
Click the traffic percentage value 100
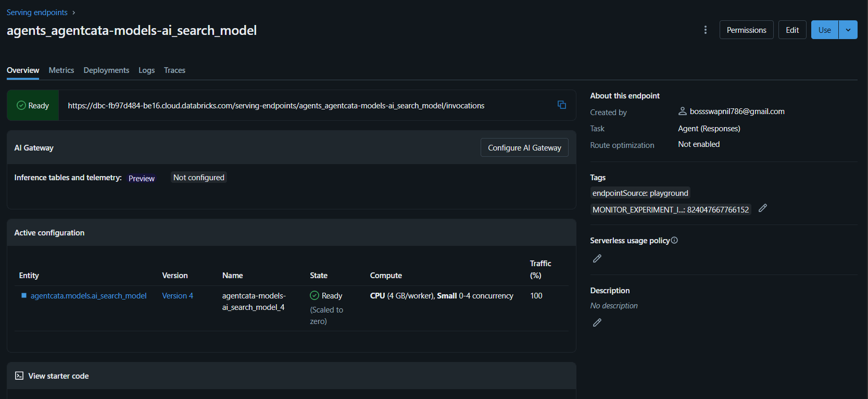[x=536, y=295]
